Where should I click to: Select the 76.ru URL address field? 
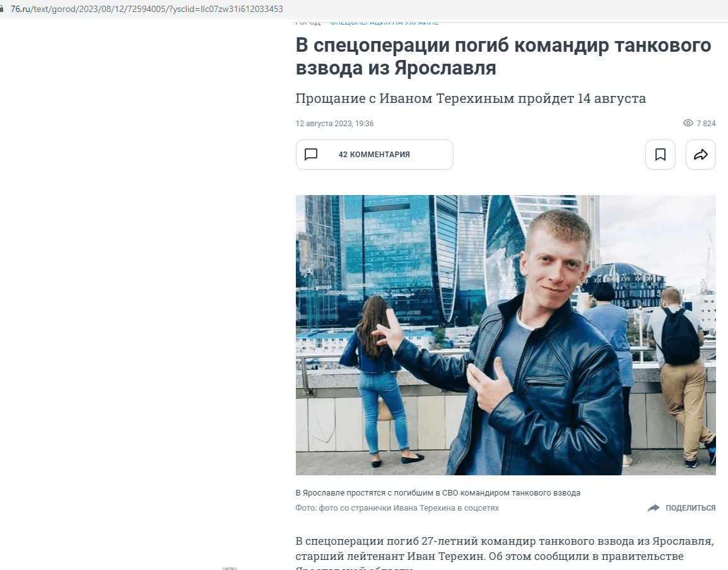(147, 9)
